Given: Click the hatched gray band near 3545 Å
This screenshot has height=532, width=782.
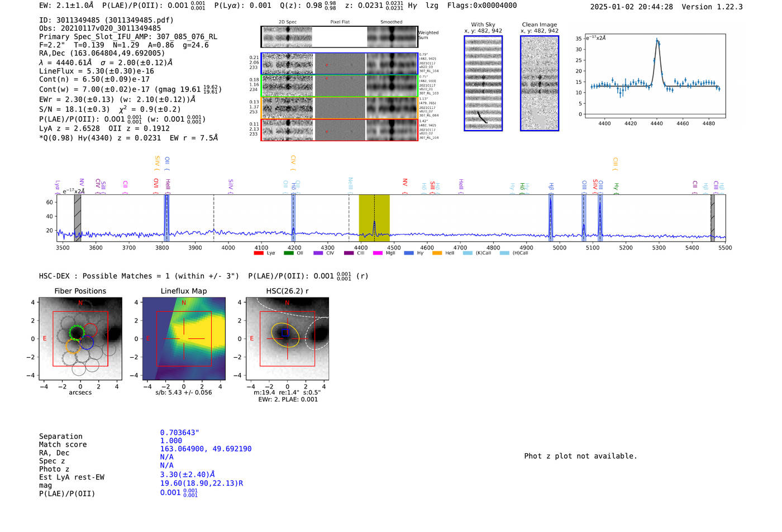Looking at the screenshot, I should (x=78, y=218).
